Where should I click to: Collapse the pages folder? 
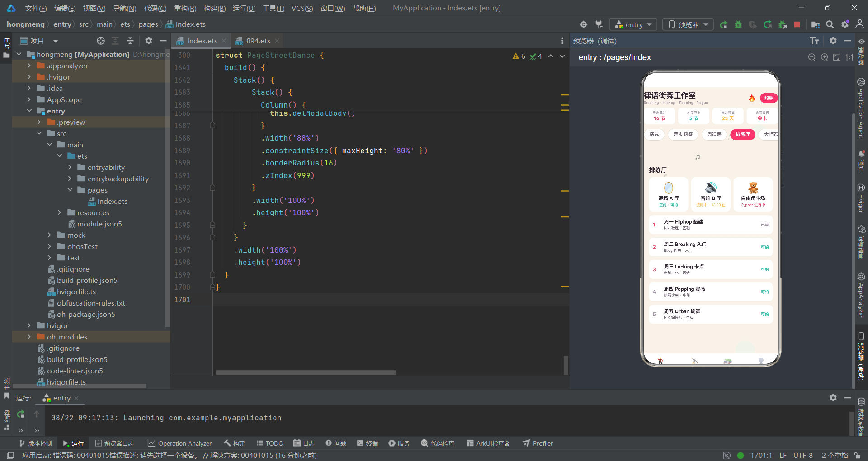(x=70, y=190)
